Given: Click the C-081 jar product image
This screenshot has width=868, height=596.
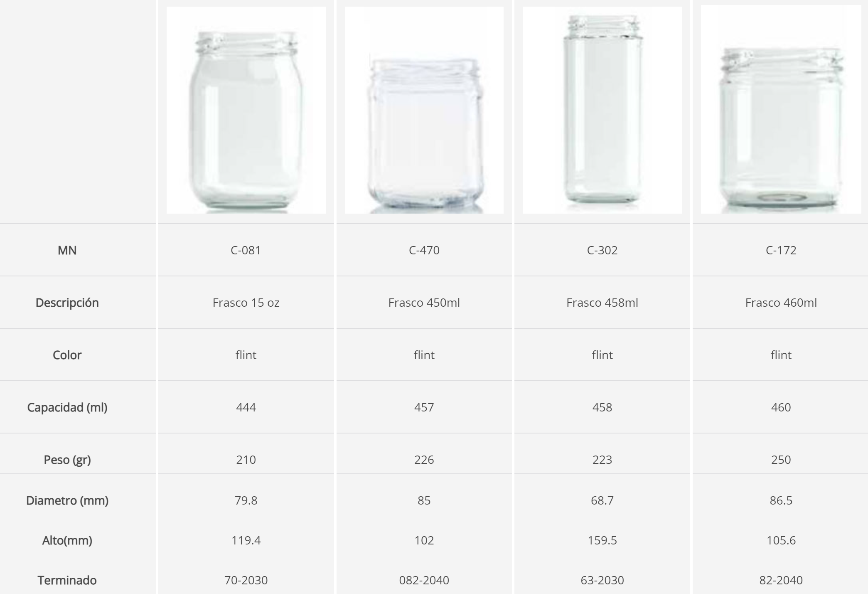Looking at the screenshot, I should click(246, 110).
